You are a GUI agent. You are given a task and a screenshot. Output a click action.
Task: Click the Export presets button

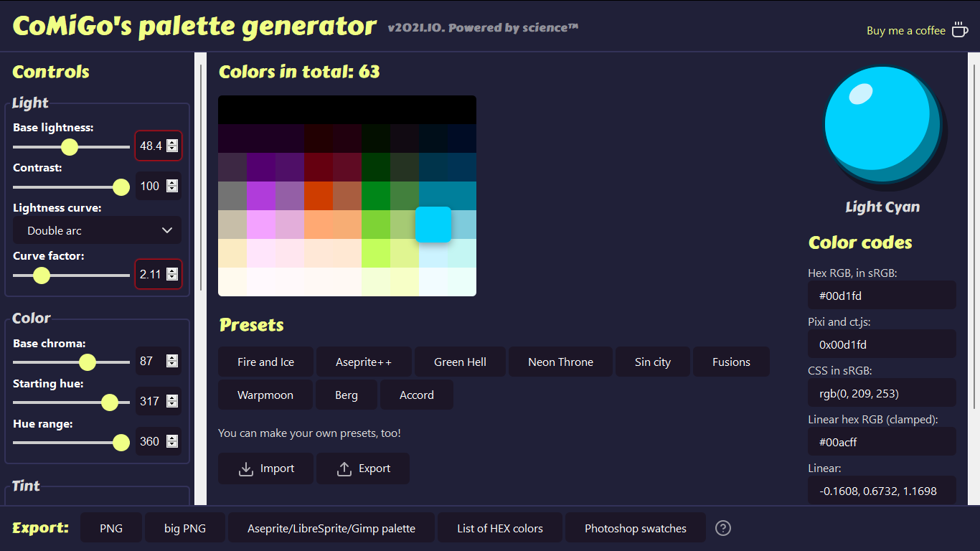pyautogui.click(x=363, y=468)
